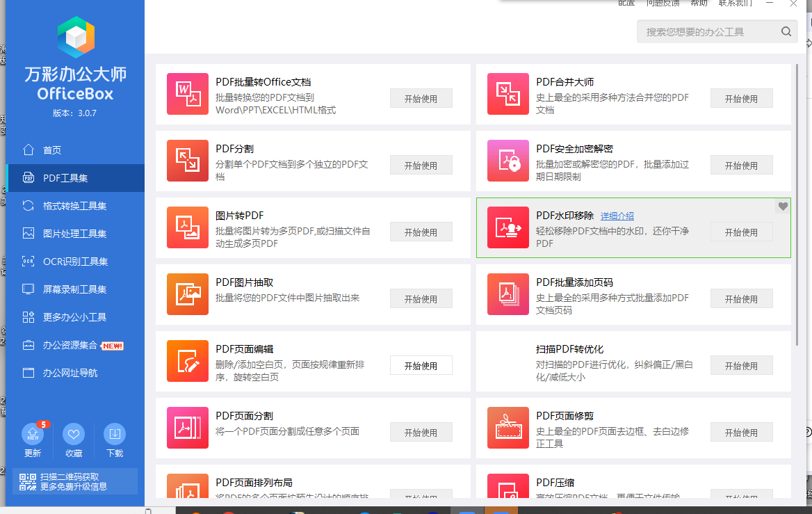This screenshot has height=514, width=812.
Task: Open the PDF页面分割 icon
Action: [x=188, y=428]
